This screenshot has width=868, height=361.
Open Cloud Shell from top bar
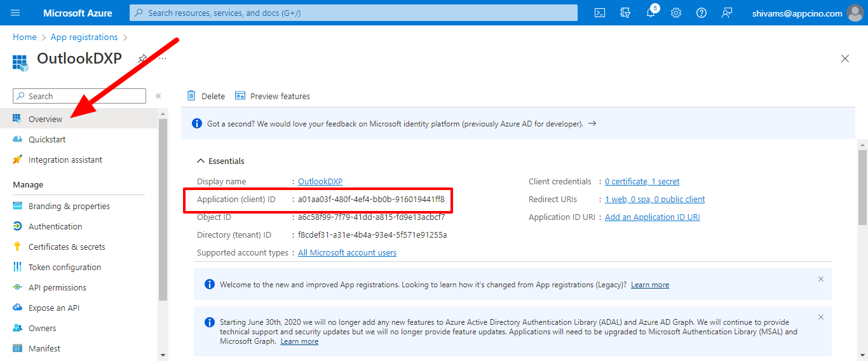pos(599,13)
